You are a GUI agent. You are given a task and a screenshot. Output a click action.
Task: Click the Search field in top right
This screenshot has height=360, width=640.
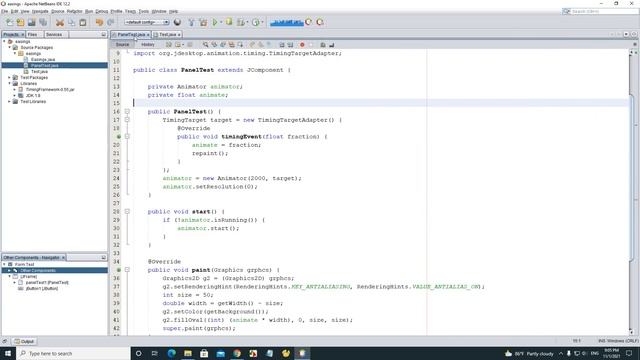pyautogui.click(x=601, y=11)
